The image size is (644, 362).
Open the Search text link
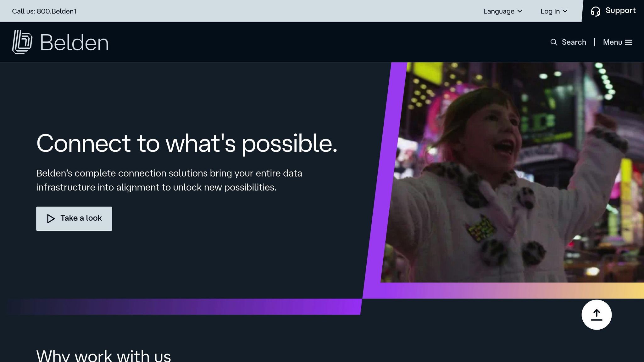point(574,42)
